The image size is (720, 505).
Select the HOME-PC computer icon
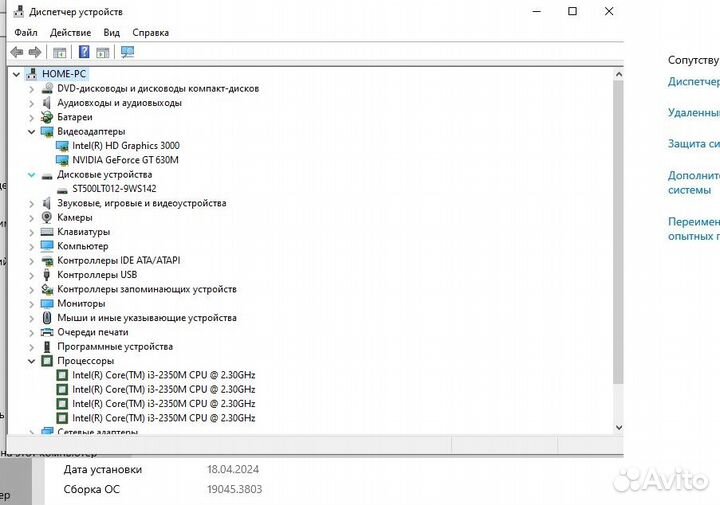tap(31, 74)
